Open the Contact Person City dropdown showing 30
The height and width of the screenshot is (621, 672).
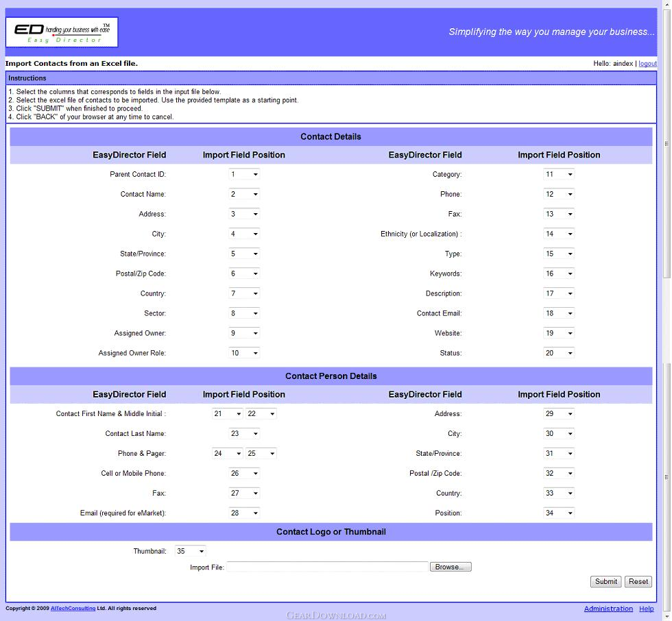point(558,433)
